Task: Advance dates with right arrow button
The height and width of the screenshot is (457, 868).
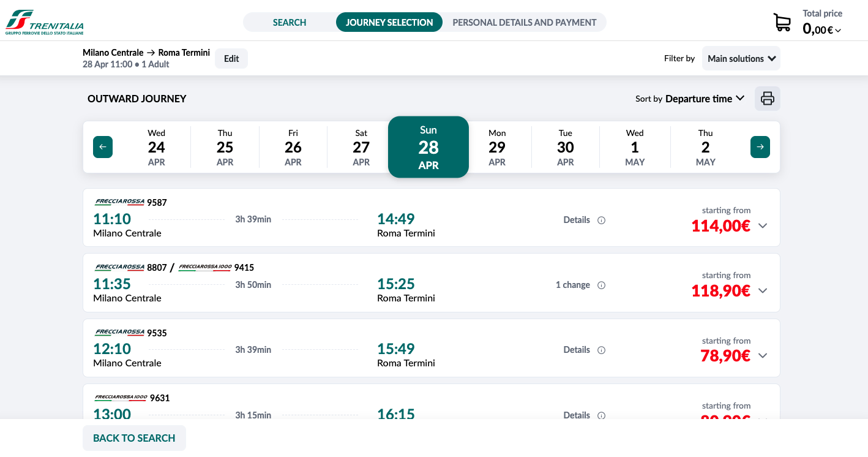Action: coord(760,147)
